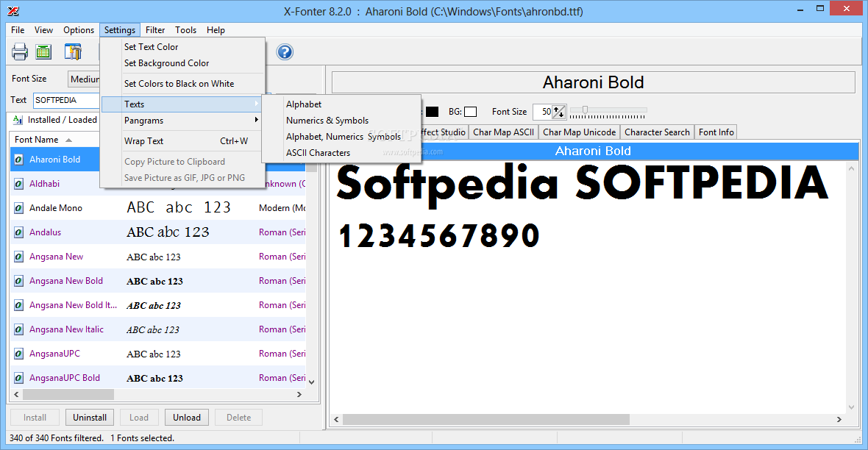Image resolution: width=868 pixels, height=450 pixels.
Task: Open the tools/options hammer icon
Action: [73, 52]
